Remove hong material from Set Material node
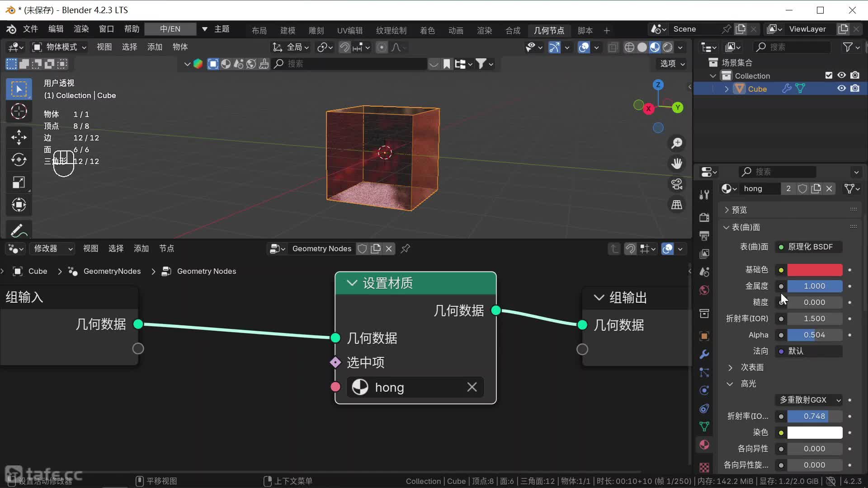Screen dimensions: 868x488 472,387
